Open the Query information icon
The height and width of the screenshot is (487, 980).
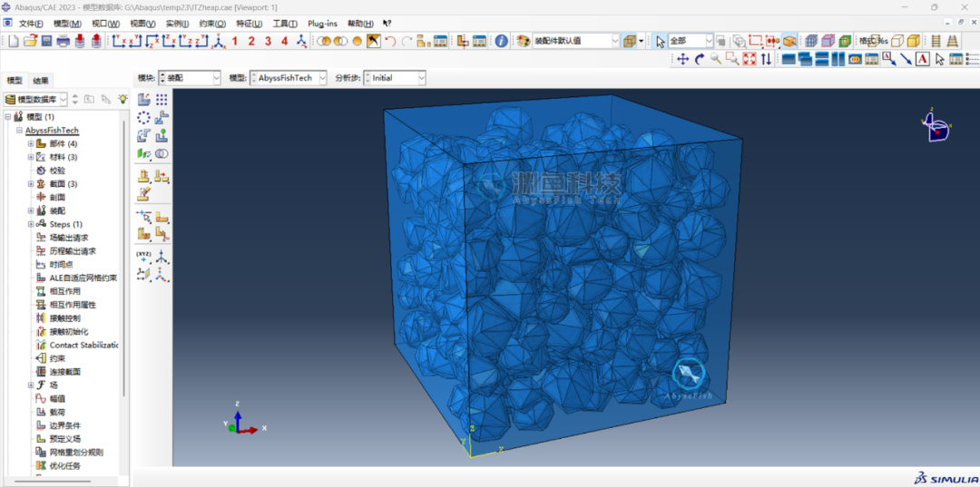tap(501, 41)
